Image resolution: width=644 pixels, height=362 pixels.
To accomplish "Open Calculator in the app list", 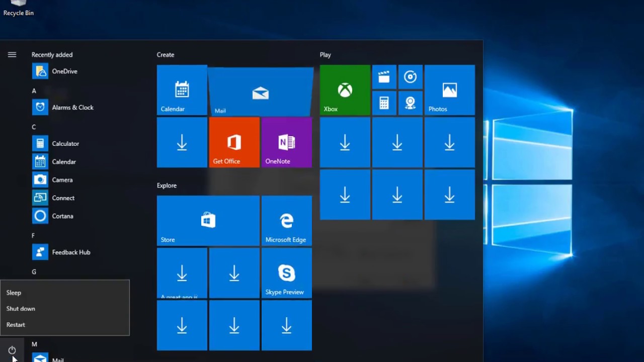I will point(80,144).
